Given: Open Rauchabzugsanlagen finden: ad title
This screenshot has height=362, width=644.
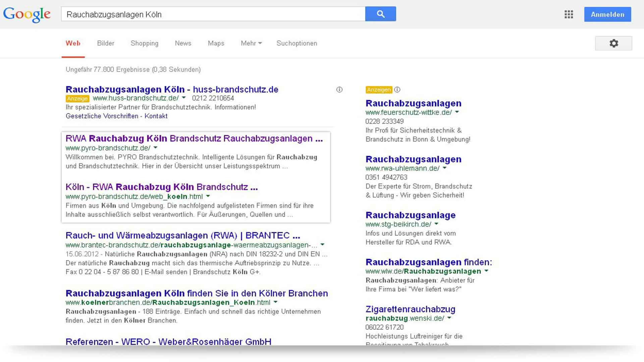Looking at the screenshot, I should pos(429,262).
